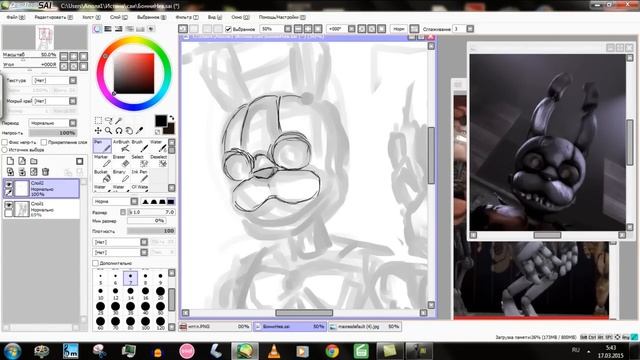Image resolution: width=640 pixels, height=360 pixels.
Task: Select the Binary pen tool
Action: pos(121,176)
